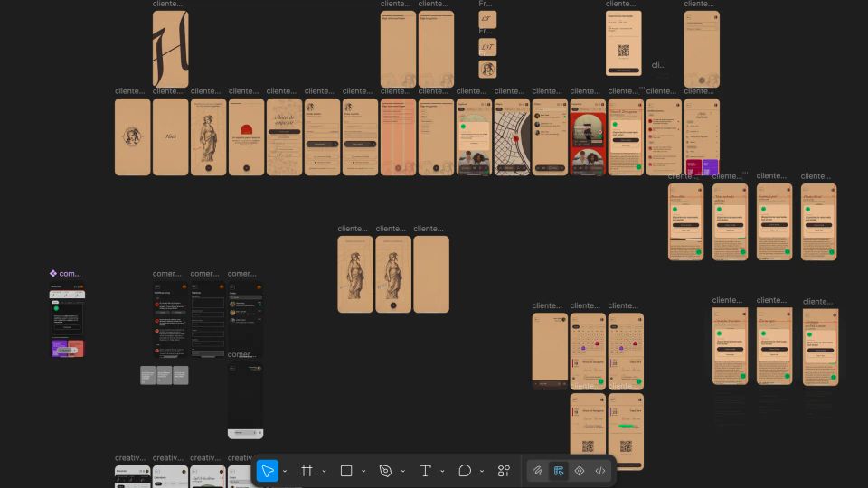Image resolution: width=868 pixels, height=488 pixels.
Task: Select the small square portrait icon frame
Action: (487, 70)
